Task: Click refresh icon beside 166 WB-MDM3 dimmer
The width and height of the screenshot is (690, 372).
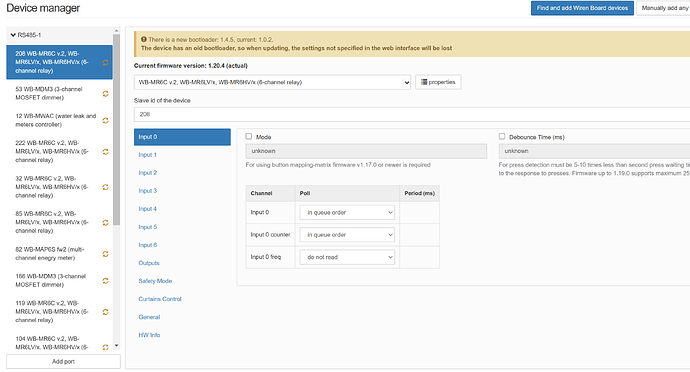Action: tap(106, 281)
